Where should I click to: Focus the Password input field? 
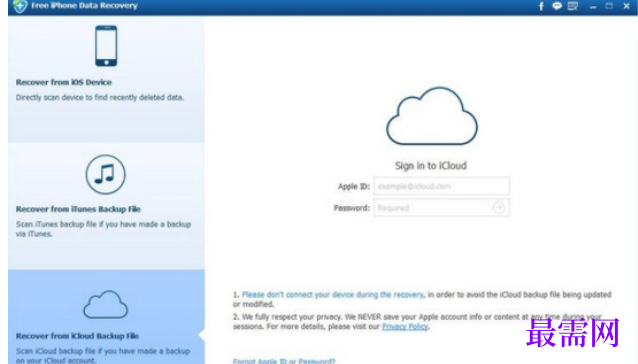click(x=441, y=208)
